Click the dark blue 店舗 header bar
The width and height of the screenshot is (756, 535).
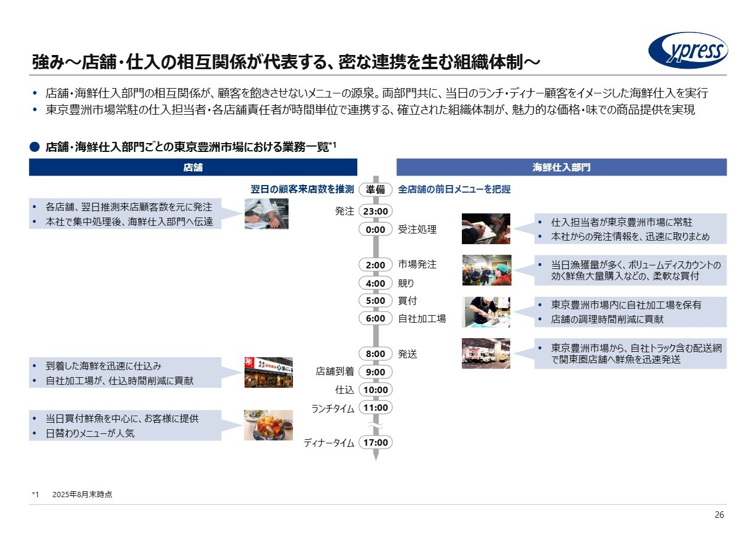[193, 167]
